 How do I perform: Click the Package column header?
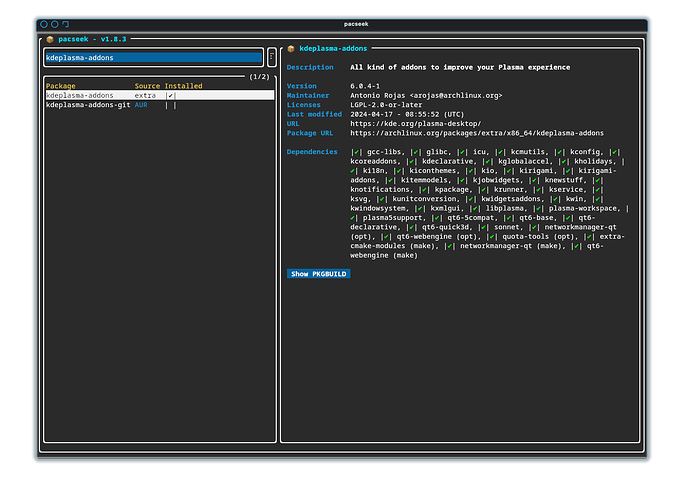(61, 86)
